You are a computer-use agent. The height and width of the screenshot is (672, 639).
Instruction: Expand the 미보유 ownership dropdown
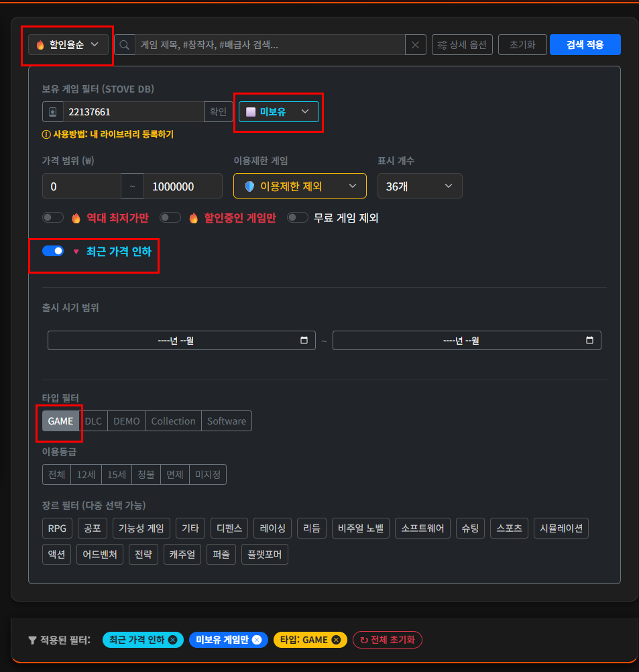[278, 112]
